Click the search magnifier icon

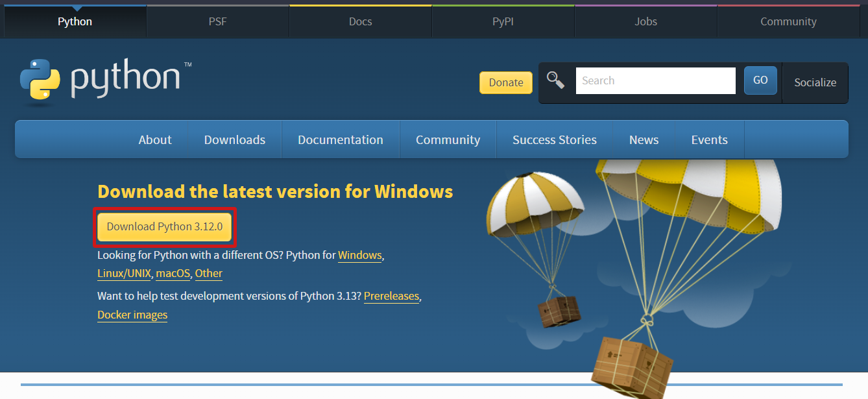point(556,80)
